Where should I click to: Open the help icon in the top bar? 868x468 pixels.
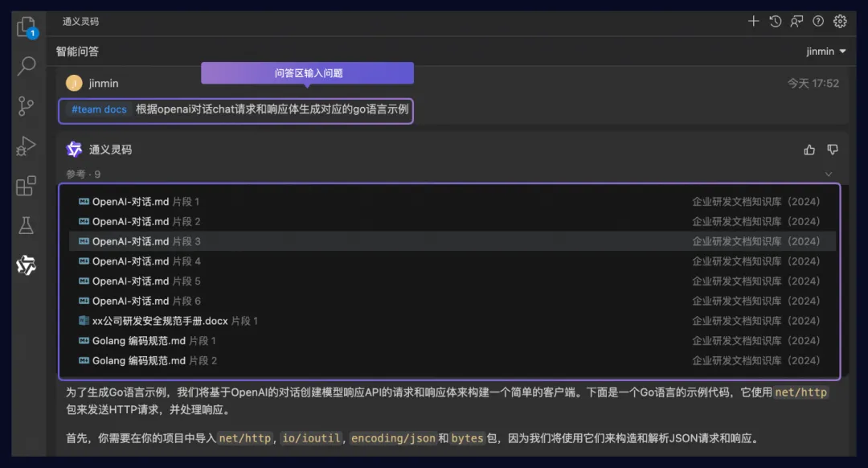pos(817,21)
